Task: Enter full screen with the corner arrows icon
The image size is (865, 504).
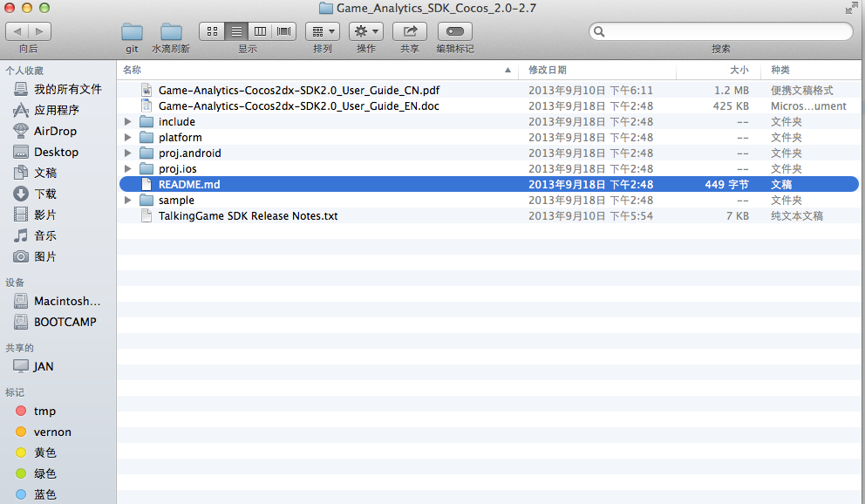Action: (852, 8)
